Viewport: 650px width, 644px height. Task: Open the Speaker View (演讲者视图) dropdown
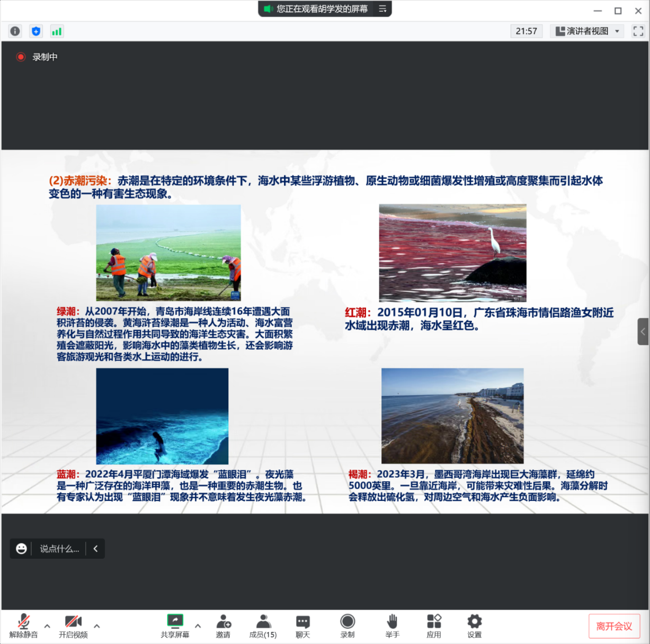(587, 31)
